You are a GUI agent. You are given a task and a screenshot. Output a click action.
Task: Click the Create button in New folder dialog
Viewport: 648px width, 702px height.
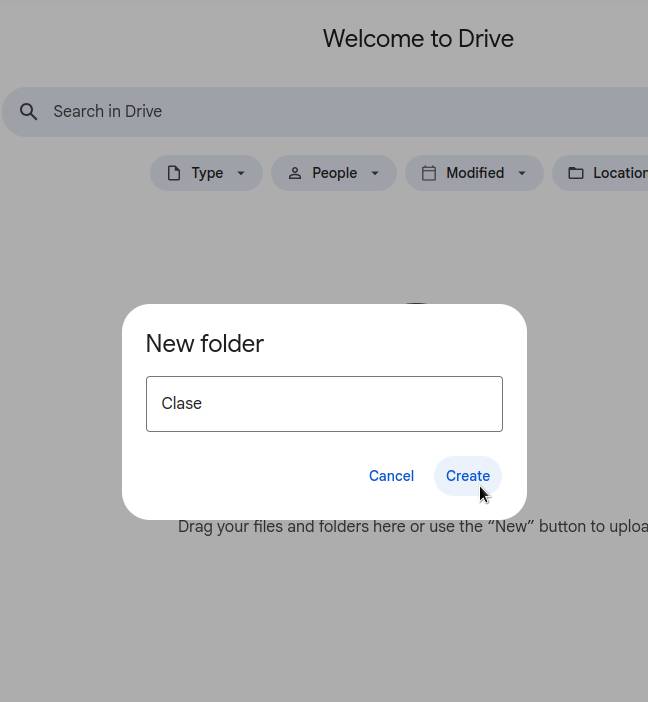[x=468, y=476]
